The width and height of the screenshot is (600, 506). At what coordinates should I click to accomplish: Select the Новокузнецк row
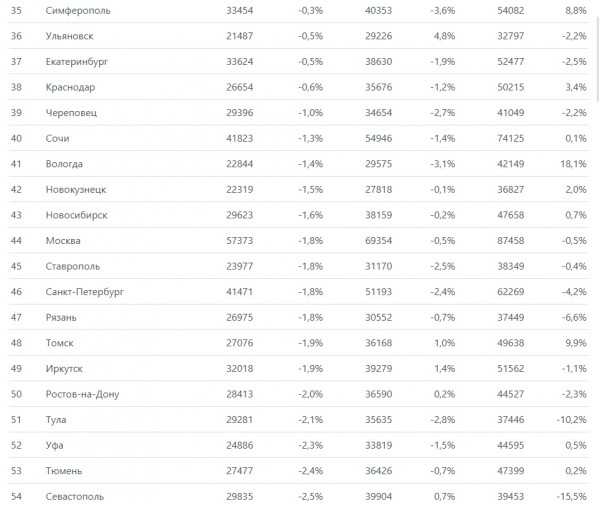click(x=298, y=189)
